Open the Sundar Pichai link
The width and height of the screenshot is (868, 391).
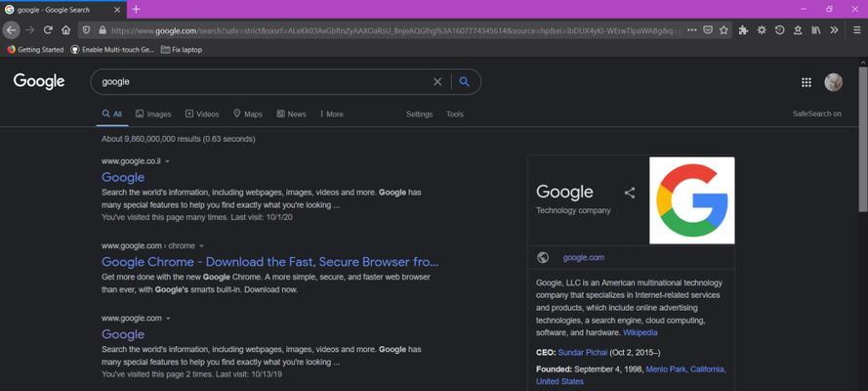(x=582, y=352)
